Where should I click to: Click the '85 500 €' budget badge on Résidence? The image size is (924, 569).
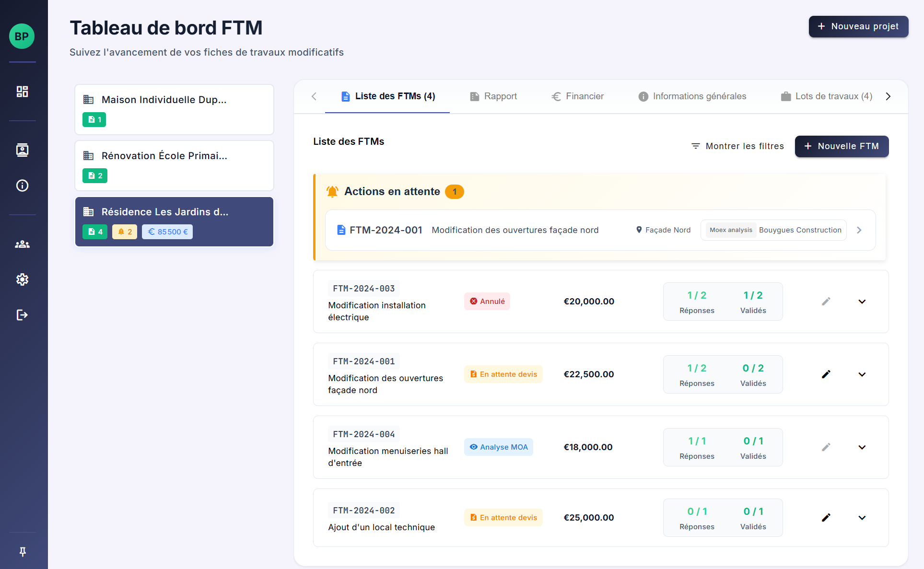(167, 232)
